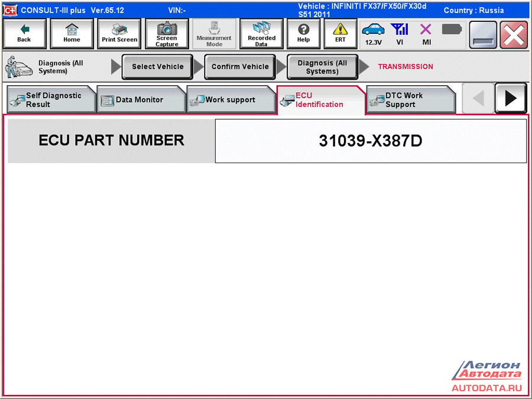Select the Work support tab
532x399 pixels.
click(x=231, y=100)
